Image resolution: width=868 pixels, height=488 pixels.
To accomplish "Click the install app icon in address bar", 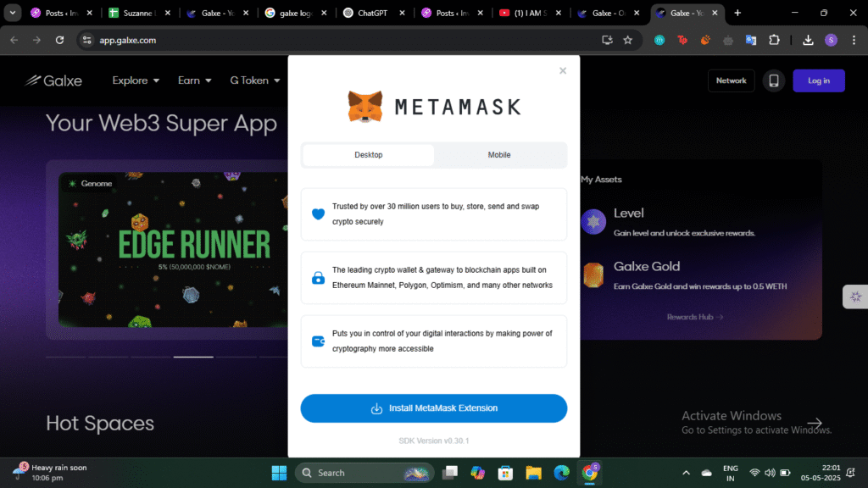I will (x=607, y=40).
